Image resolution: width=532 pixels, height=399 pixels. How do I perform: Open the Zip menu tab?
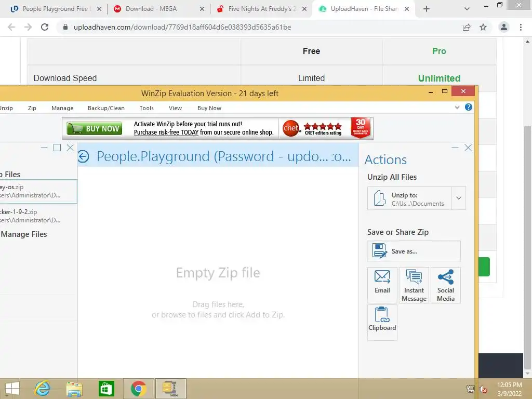pos(32,108)
